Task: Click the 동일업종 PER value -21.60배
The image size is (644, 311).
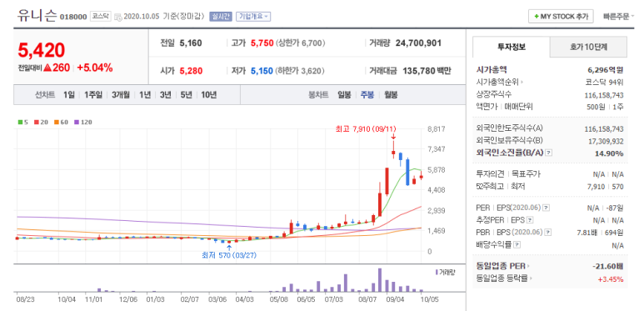Action: point(608,266)
